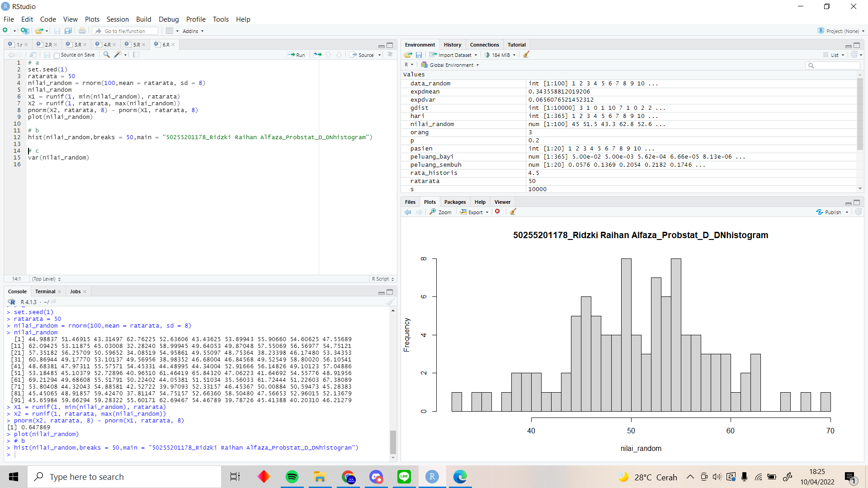Click the Environment pane vertical scrollbar
The height and width of the screenshot is (488, 868).
click(x=860, y=114)
